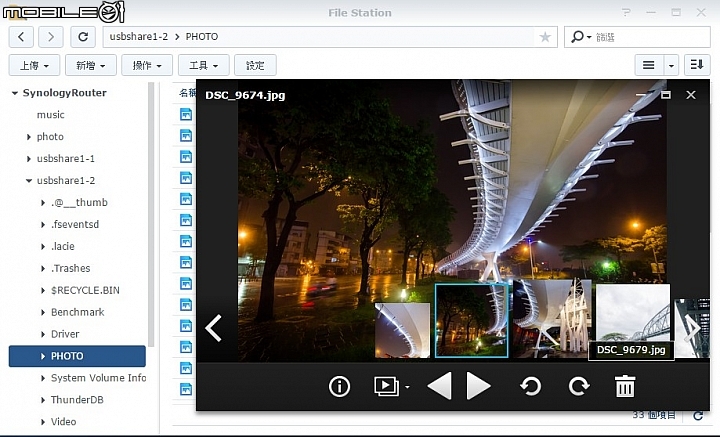Select the white sculpture bridge thumbnail
Image resolution: width=720 pixels, height=437 pixels.
pyautogui.click(x=551, y=319)
